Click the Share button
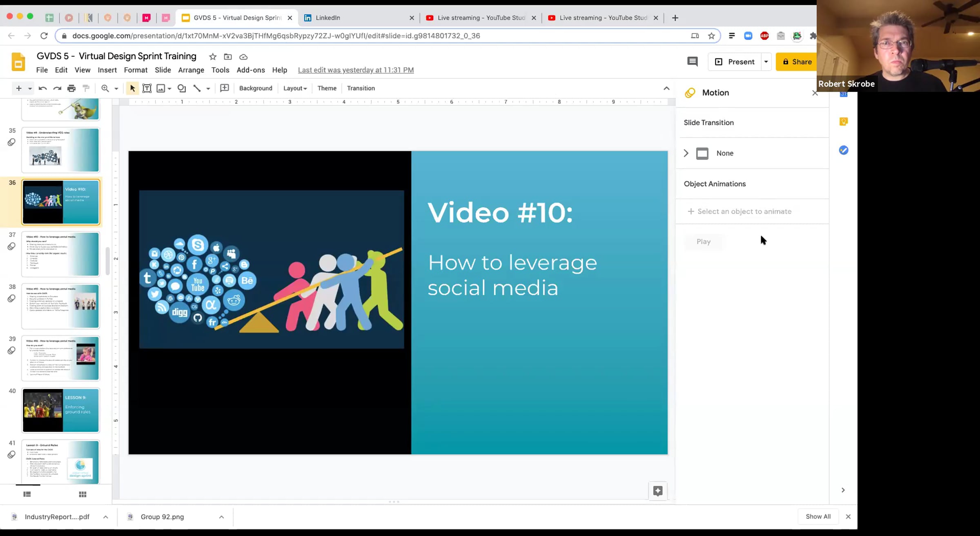This screenshot has width=980, height=536. click(x=797, y=62)
